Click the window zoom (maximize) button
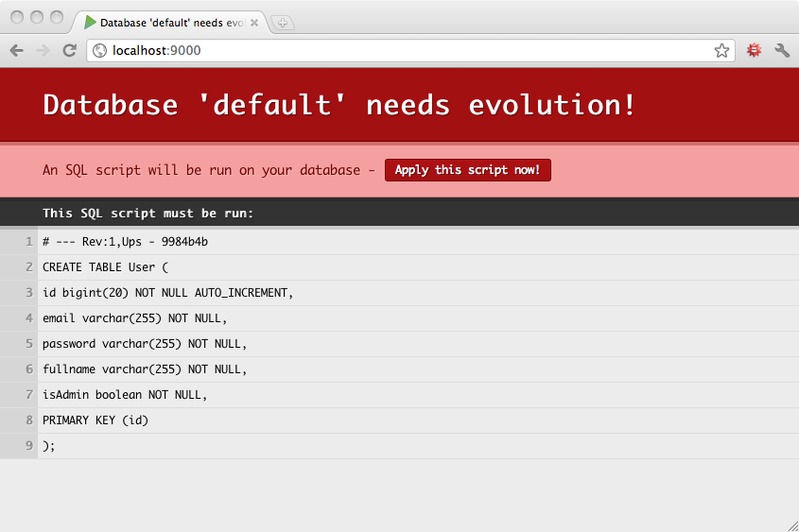Viewport: 799px width, 532px height. coord(57,17)
